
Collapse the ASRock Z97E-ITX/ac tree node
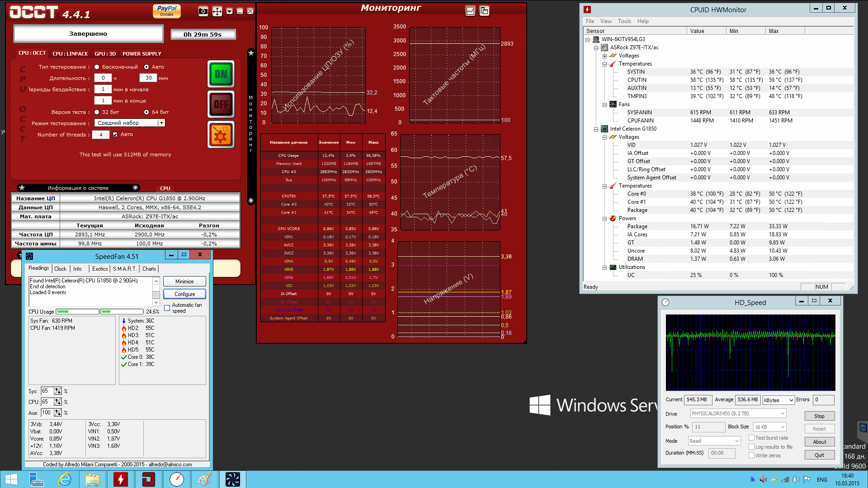click(596, 47)
